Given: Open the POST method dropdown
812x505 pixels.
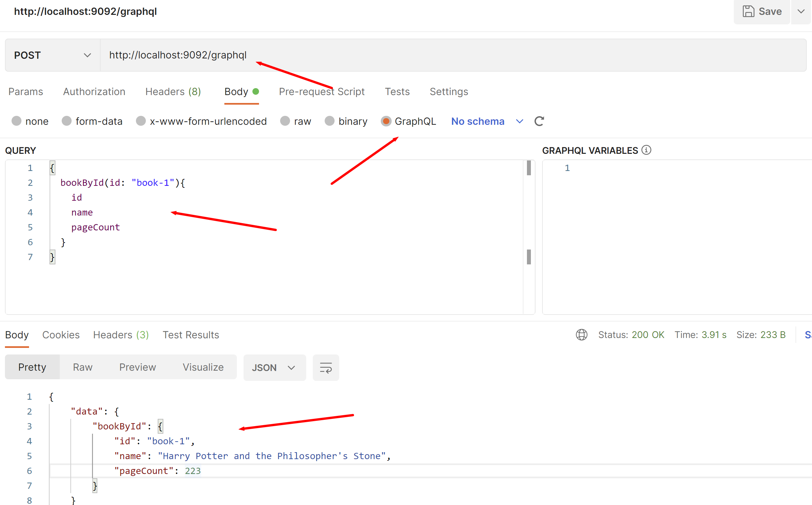Looking at the screenshot, I should pos(52,55).
